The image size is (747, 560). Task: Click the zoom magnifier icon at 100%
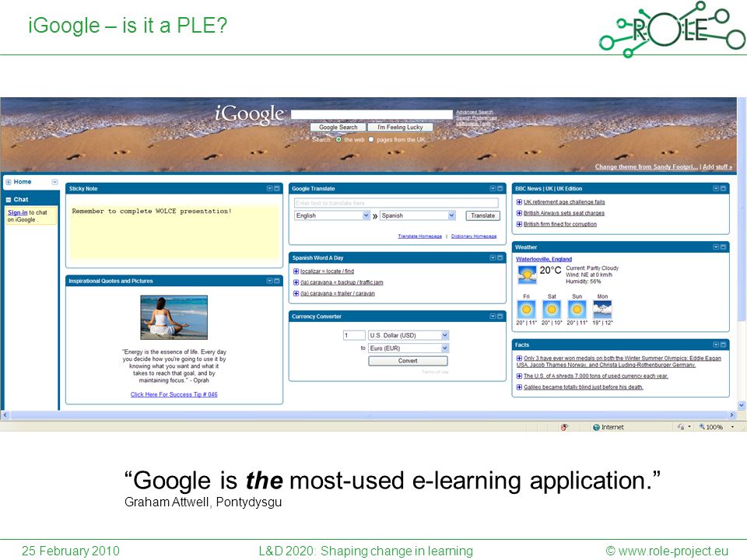click(x=702, y=427)
